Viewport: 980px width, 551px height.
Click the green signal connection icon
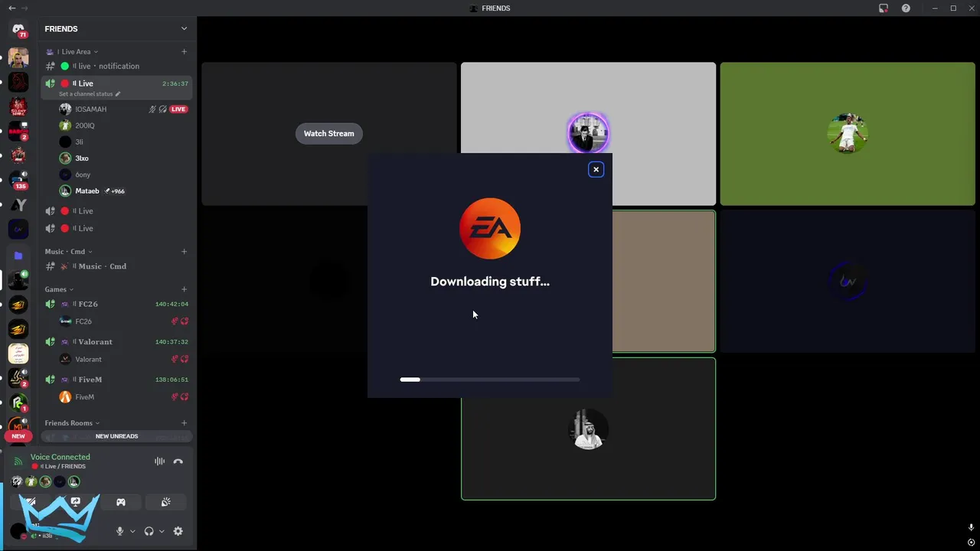coord(18,461)
